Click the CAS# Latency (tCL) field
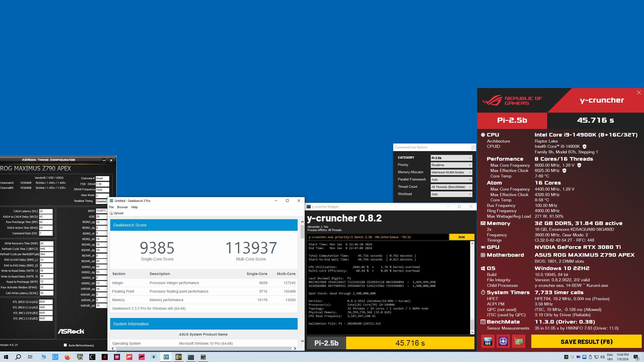This screenshot has width=644, height=362. point(46,211)
